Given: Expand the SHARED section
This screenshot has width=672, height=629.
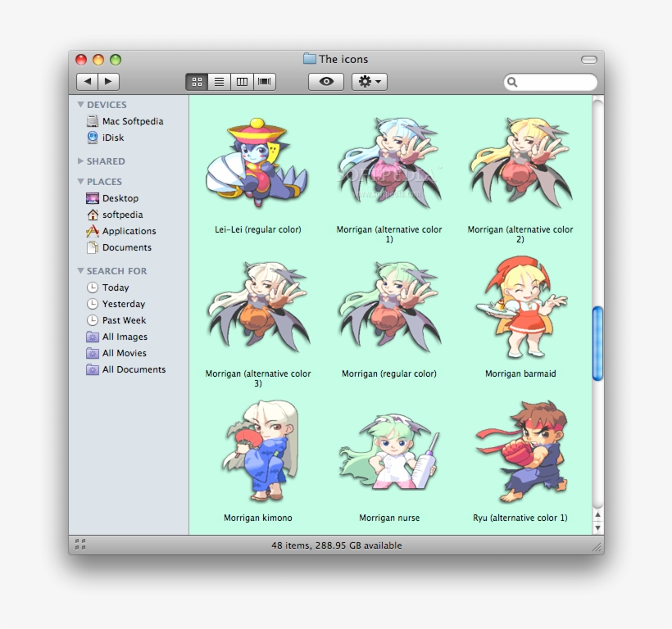Looking at the screenshot, I should pos(80,161).
